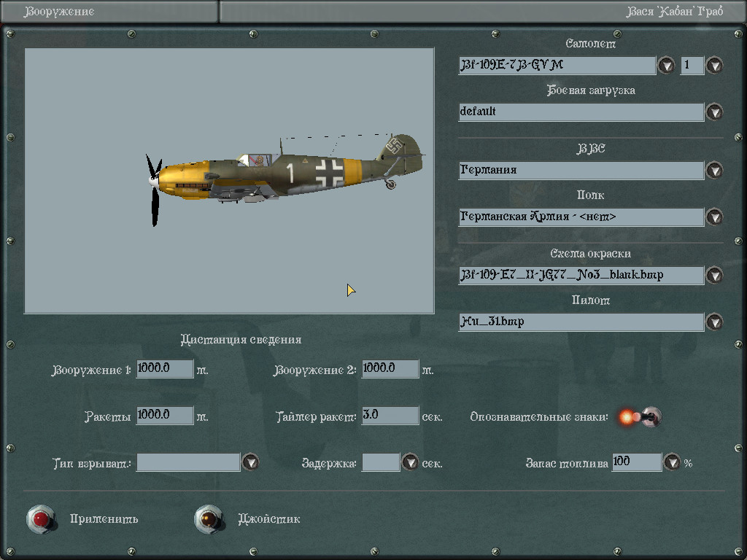Open the aircraft number dropdown arrow
Screen dimensions: 747x560
[714, 65]
